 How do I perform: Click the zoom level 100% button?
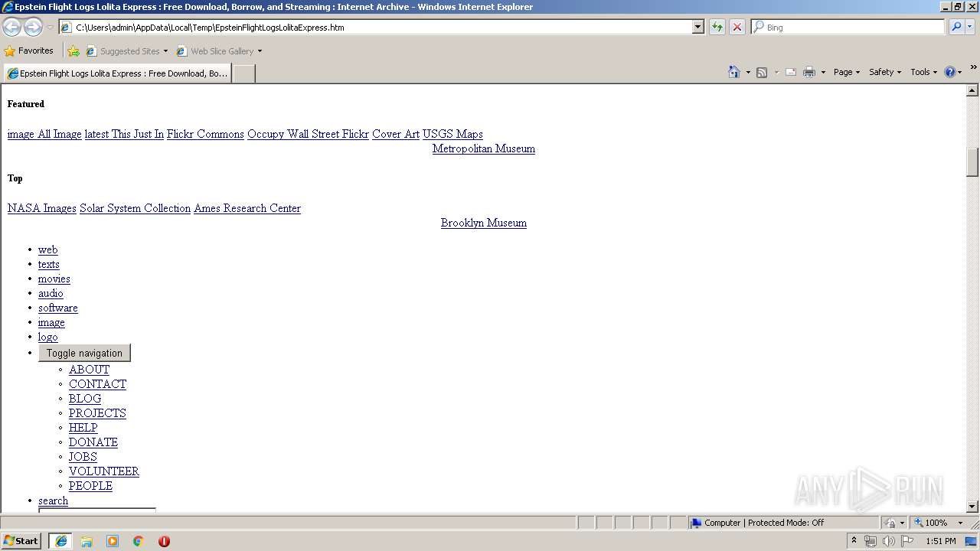coord(931,523)
